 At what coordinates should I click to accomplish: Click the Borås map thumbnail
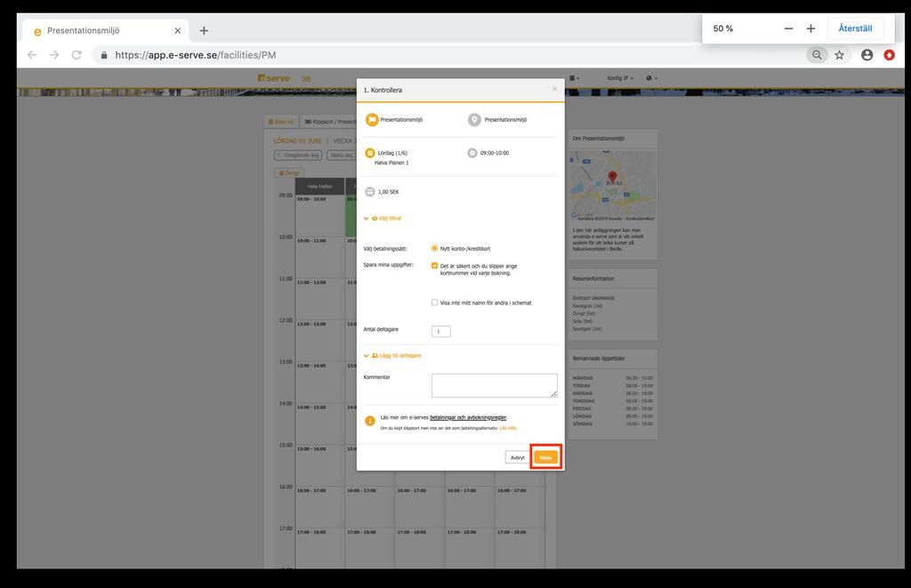[612, 185]
